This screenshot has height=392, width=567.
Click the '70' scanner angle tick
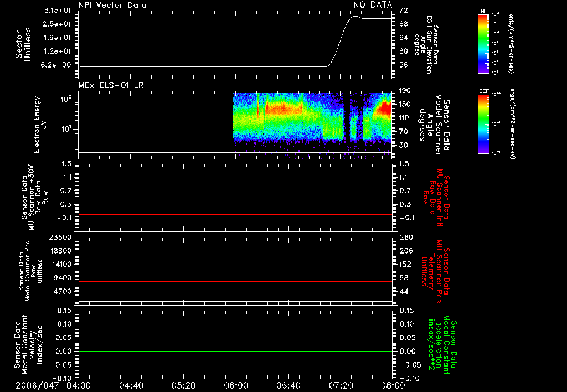[x=404, y=132]
